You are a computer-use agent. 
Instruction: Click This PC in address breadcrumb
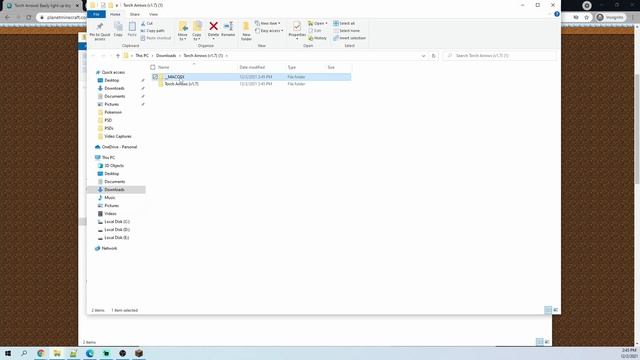[x=142, y=56]
